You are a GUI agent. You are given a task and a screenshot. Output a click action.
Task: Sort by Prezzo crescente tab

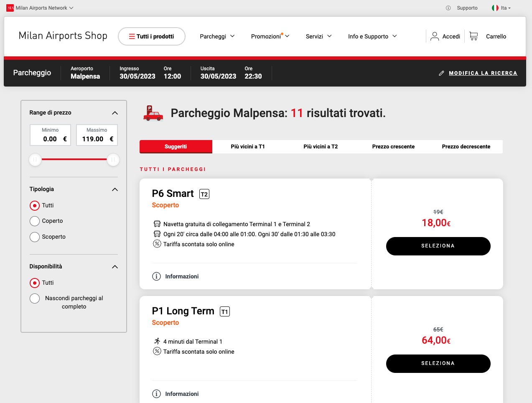point(393,147)
